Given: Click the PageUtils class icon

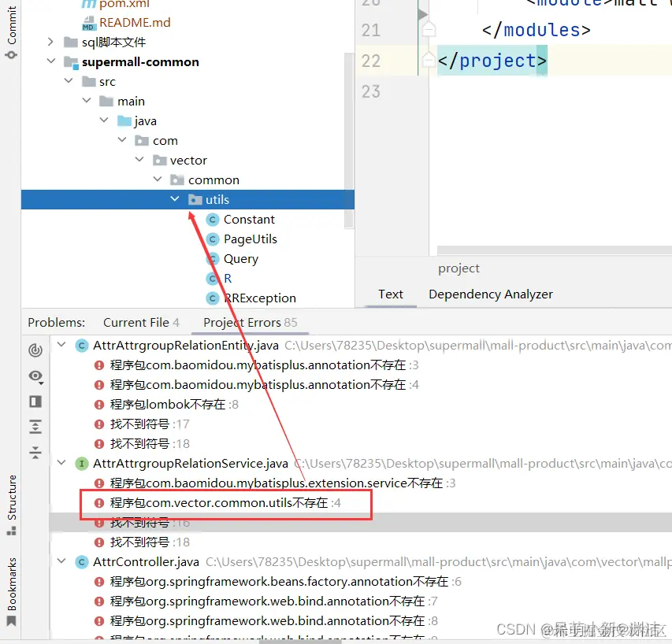Looking at the screenshot, I should [213, 239].
